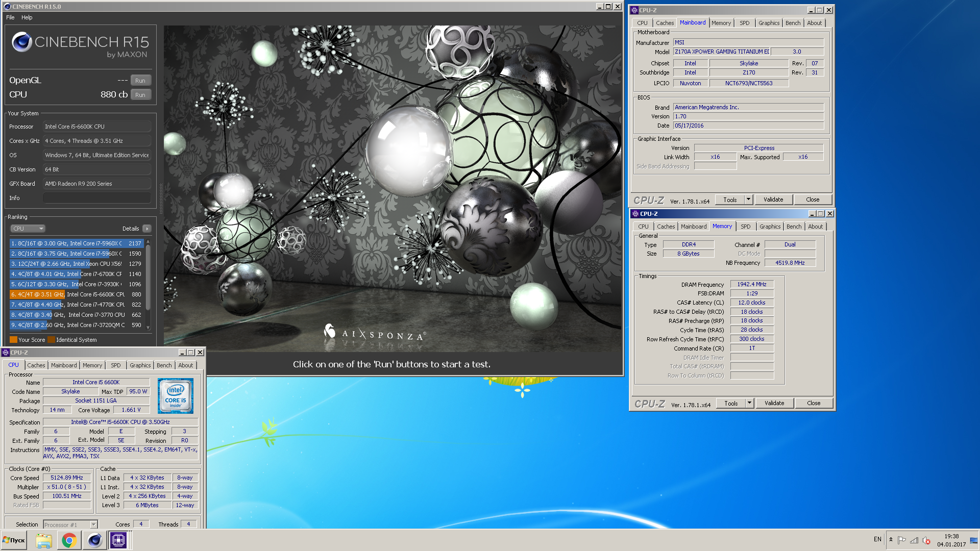Switch to CPU tab in Mainboard CPU-Z window
980x551 pixels.
[x=642, y=23]
